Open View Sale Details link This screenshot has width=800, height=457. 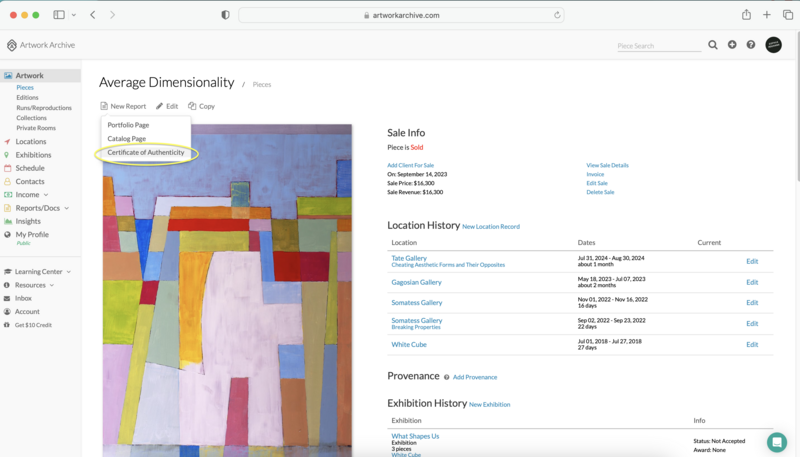(607, 165)
